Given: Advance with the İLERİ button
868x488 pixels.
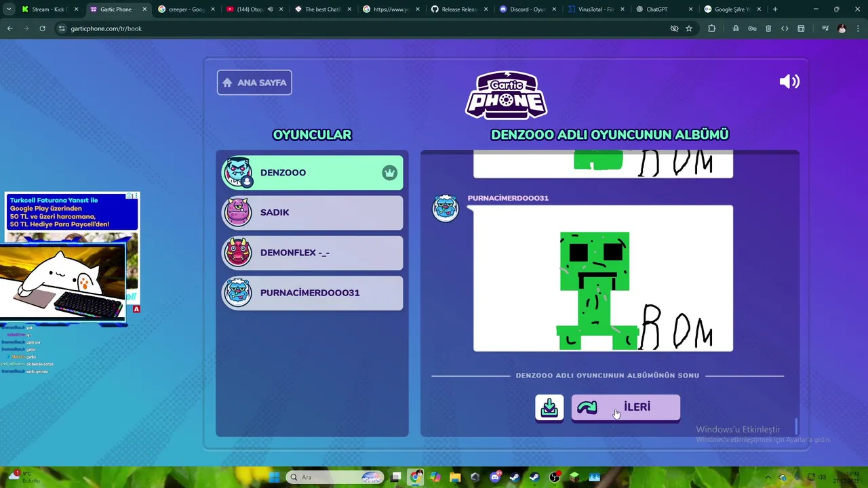Looking at the screenshot, I should (x=625, y=407).
